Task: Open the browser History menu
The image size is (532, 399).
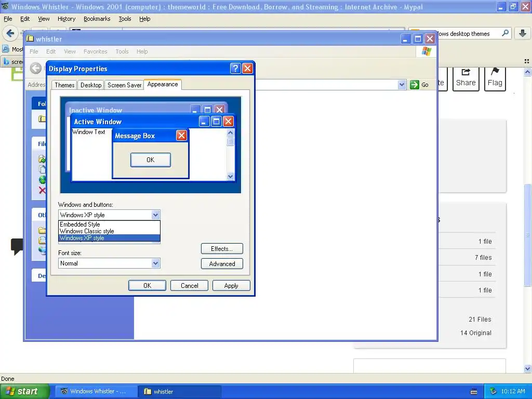Action: point(66,19)
